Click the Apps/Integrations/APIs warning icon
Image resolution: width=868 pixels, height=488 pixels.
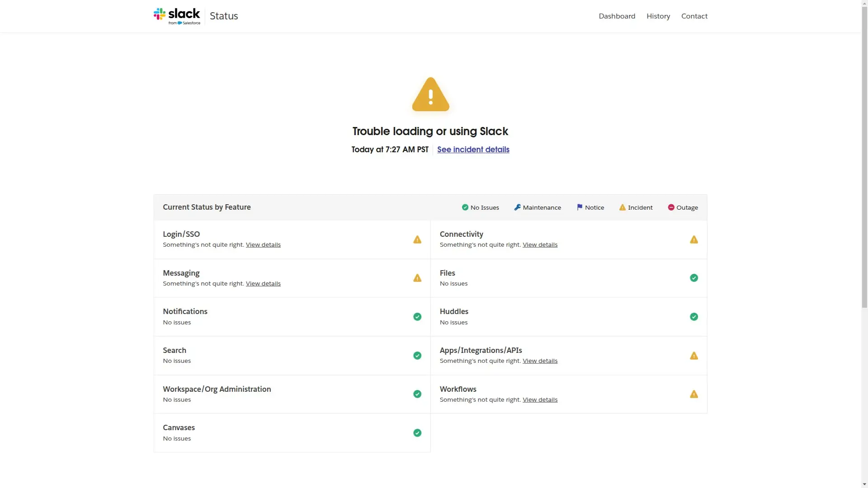(x=694, y=356)
